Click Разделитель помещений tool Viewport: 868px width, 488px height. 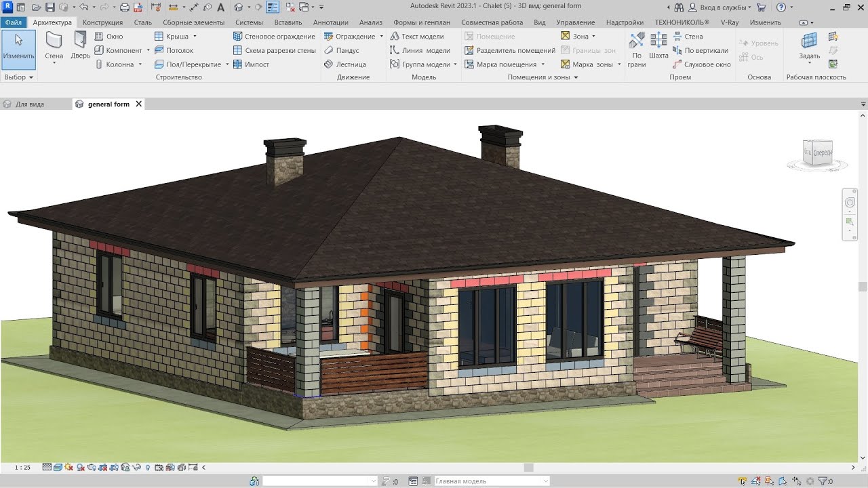(x=510, y=50)
